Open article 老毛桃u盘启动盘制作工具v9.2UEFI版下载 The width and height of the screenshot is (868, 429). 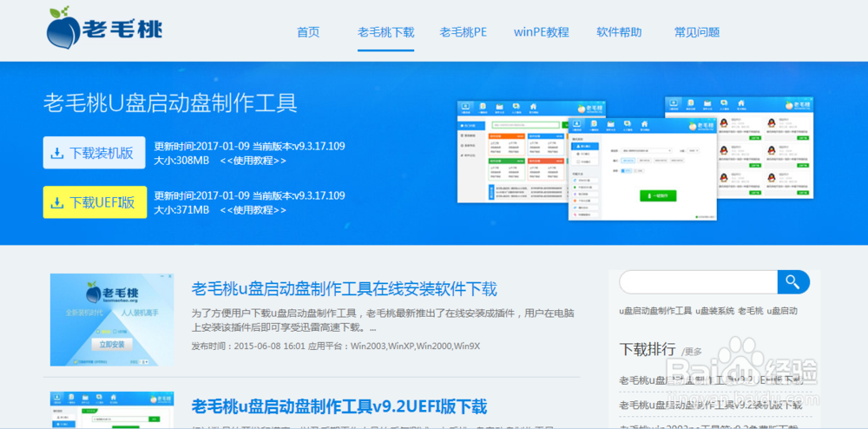tap(339, 407)
